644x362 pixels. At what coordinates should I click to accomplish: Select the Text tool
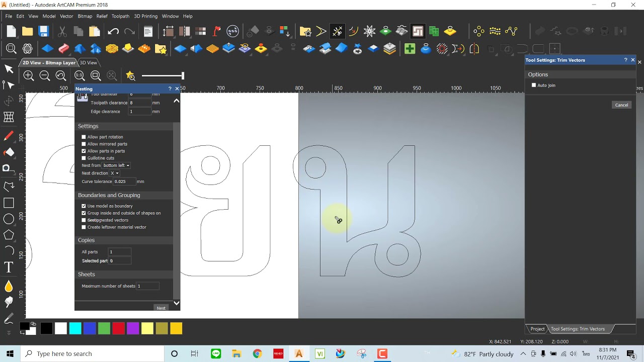[x=9, y=267]
